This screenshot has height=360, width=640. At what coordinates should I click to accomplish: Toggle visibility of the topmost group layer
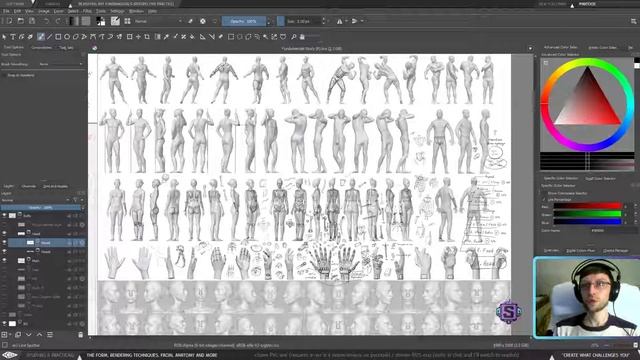4,216
